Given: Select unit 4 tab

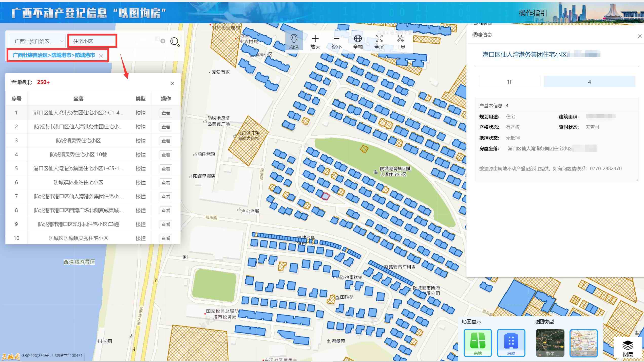Looking at the screenshot, I should (x=589, y=82).
